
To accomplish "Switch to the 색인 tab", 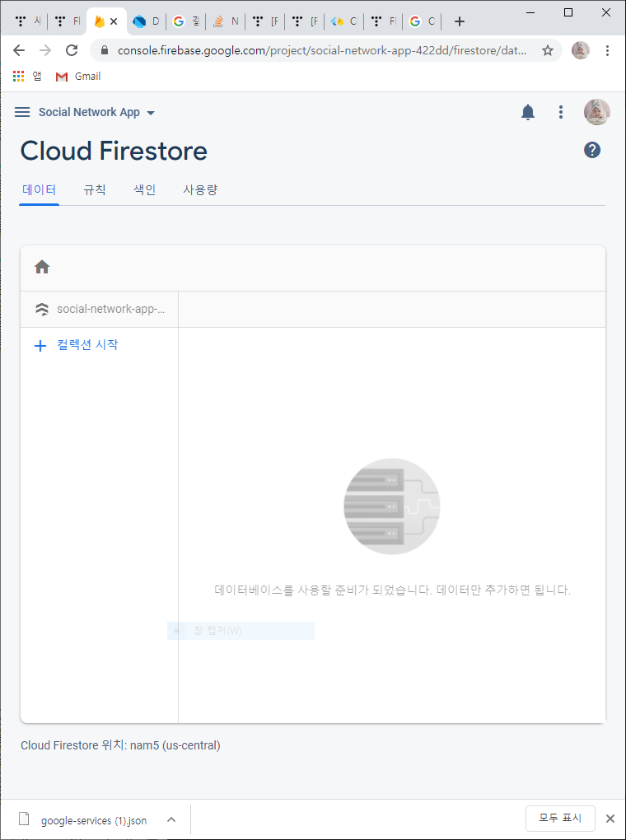I will (144, 189).
